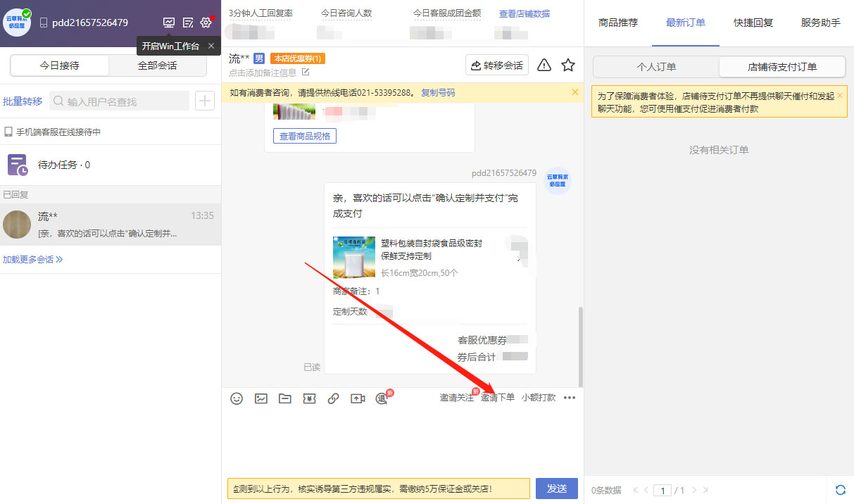Start a video via the video icon

tap(357, 398)
